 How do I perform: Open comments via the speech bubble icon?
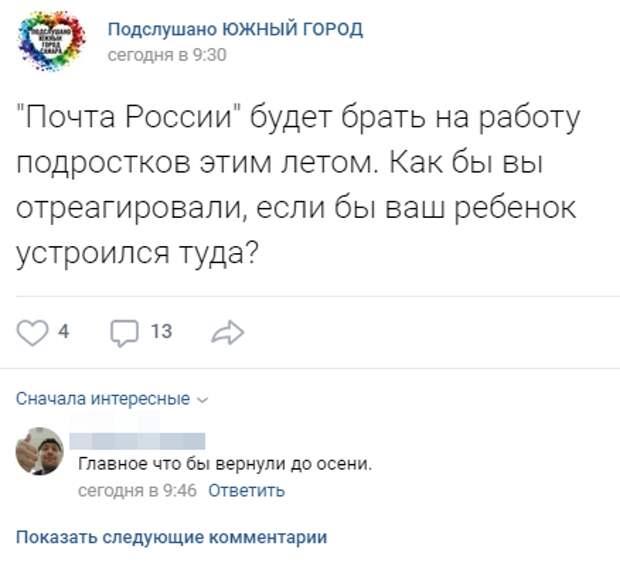click(x=123, y=333)
